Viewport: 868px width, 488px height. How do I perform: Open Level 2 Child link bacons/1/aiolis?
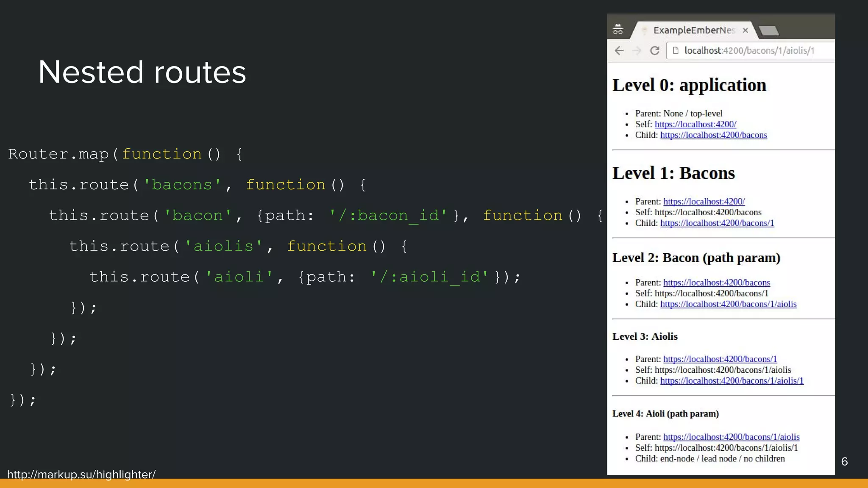(728, 304)
